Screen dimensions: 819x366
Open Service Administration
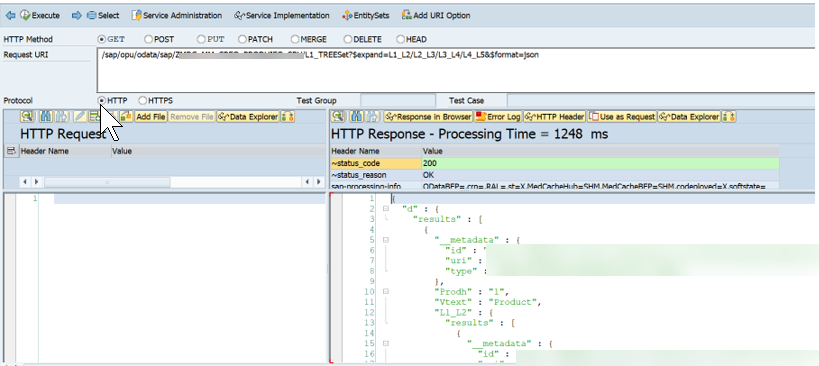click(177, 16)
